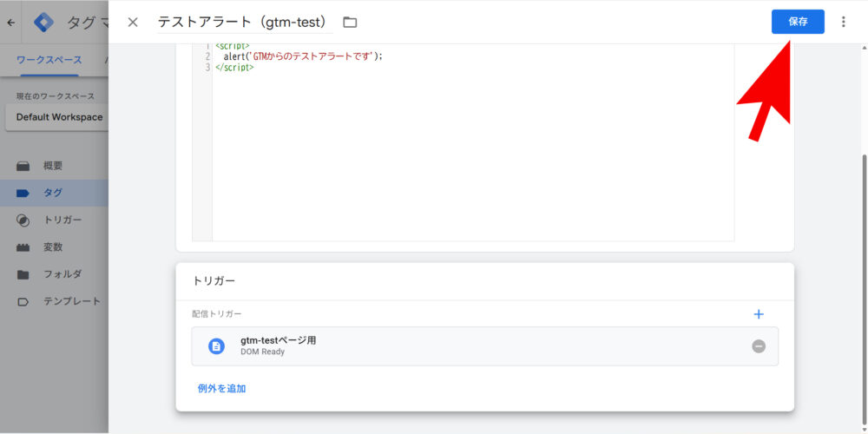This screenshot has height=434, width=868.
Task: Select タグ in the sidebar
Action: (x=53, y=193)
